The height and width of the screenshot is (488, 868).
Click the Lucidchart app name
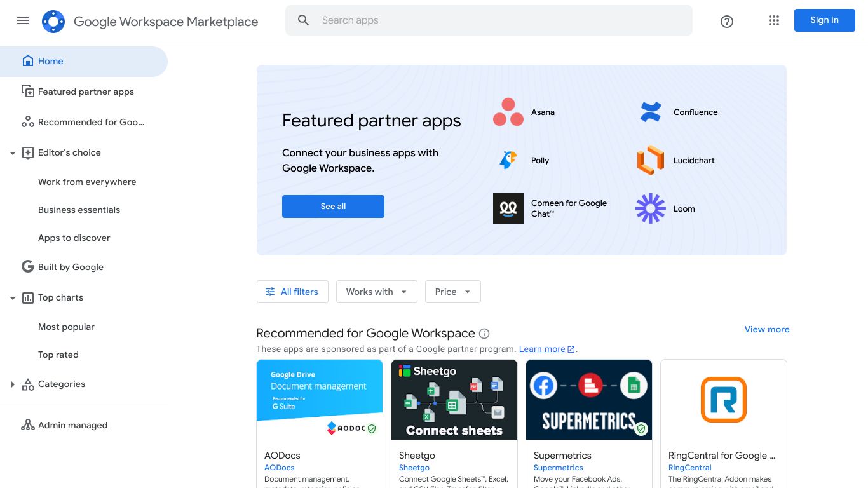(x=694, y=161)
